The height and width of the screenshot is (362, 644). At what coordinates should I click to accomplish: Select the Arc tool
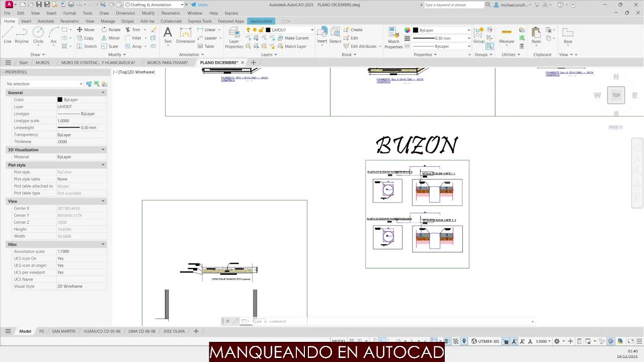pos(53,35)
